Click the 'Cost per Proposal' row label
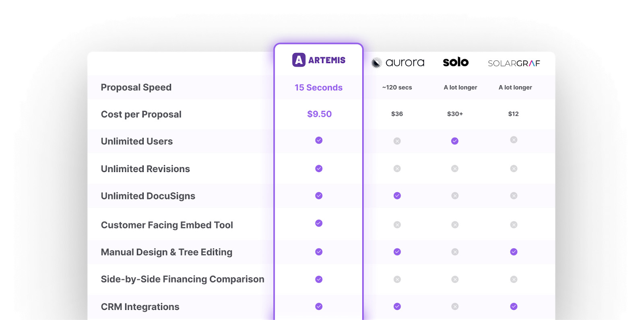The height and width of the screenshot is (320, 644). pyautogui.click(x=141, y=114)
